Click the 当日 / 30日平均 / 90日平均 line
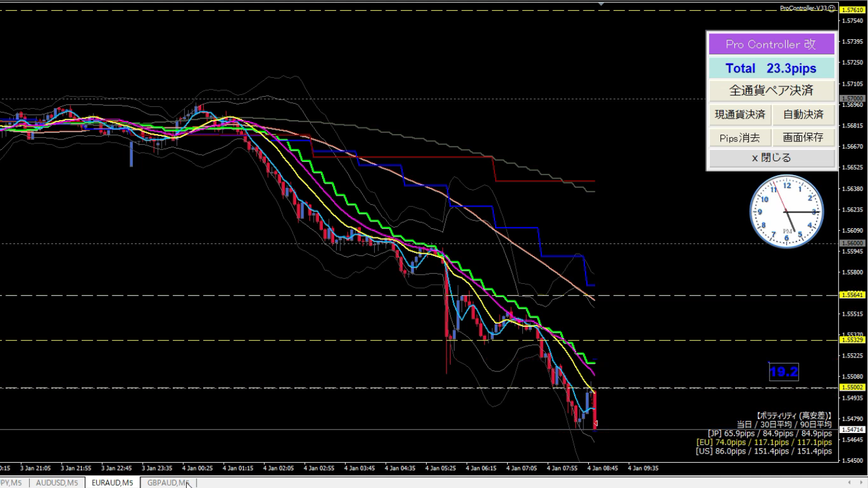Viewport: 868px width, 488px height. (784, 425)
